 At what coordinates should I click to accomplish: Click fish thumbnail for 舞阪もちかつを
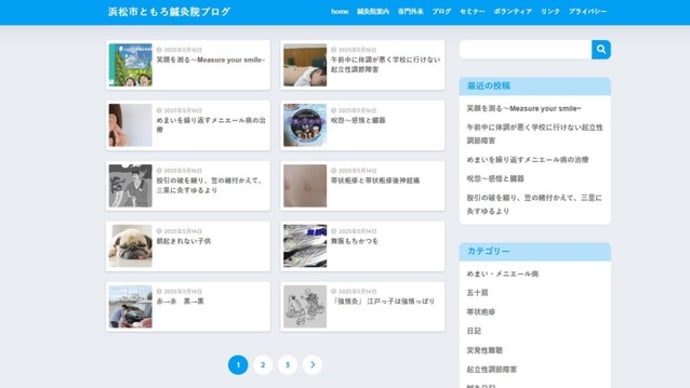coord(305,246)
